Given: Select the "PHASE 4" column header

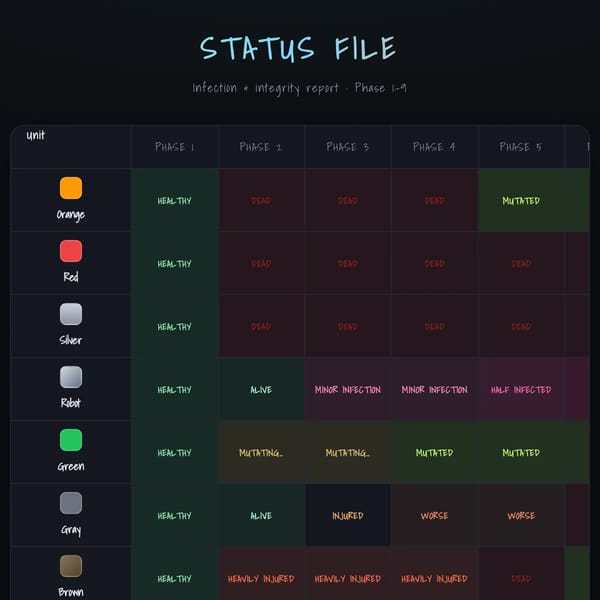Looking at the screenshot, I should (x=434, y=147).
